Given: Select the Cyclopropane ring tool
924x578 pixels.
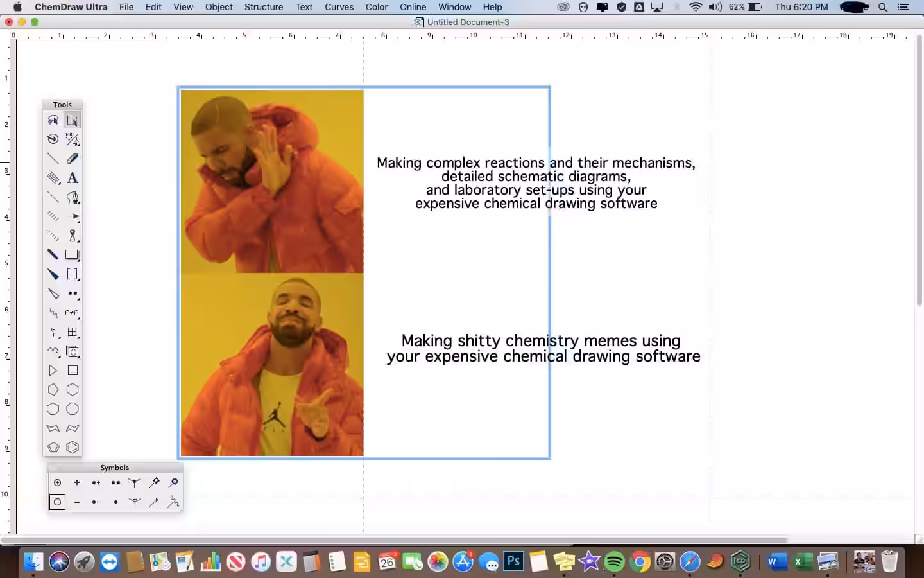Looking at the screenshot, I should pos(53,371).
